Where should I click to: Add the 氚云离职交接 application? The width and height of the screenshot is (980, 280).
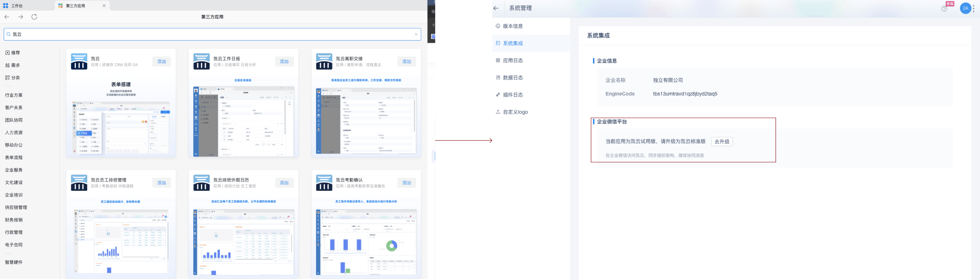[x=407, y=61]
